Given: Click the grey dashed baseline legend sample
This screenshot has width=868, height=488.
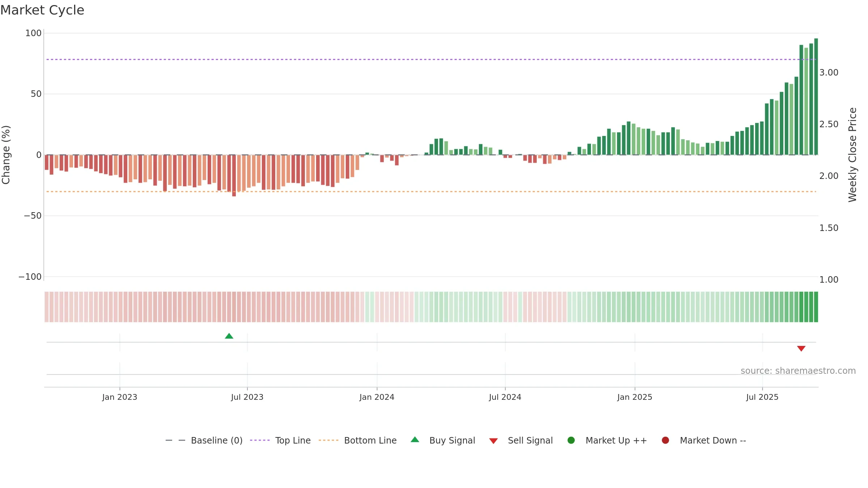Looking at the screenshot, I should [175, 440].
